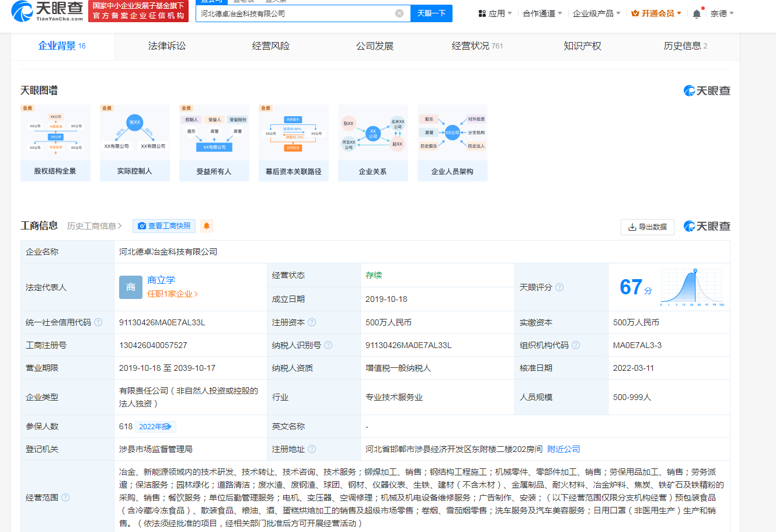The image size is (776, 532).
Task: Click registration number 130426040057527
Action: coord(153,345)
